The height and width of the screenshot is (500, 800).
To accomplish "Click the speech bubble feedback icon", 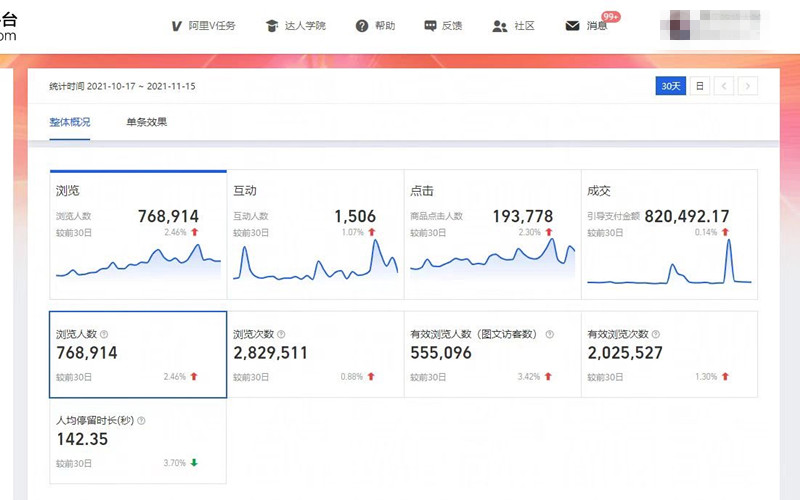I will 430,26.
